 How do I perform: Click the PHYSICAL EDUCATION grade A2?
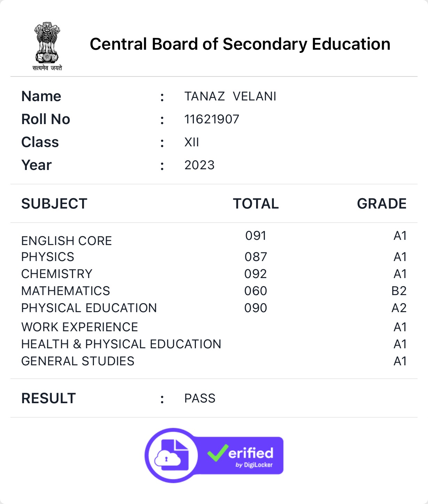[399, 308]
